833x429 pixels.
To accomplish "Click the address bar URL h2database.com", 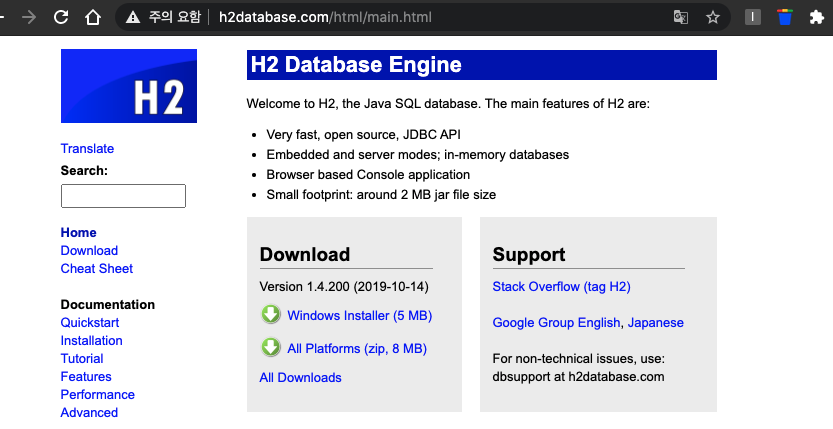I will (x=326, y=17).
